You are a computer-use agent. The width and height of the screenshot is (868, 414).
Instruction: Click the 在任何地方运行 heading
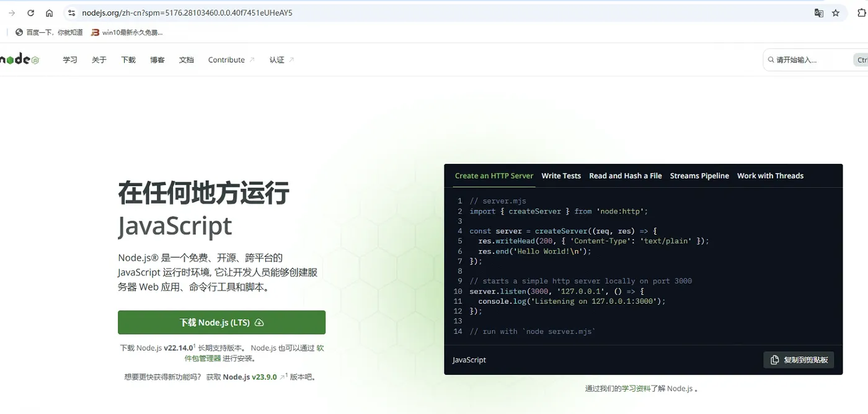203,194
